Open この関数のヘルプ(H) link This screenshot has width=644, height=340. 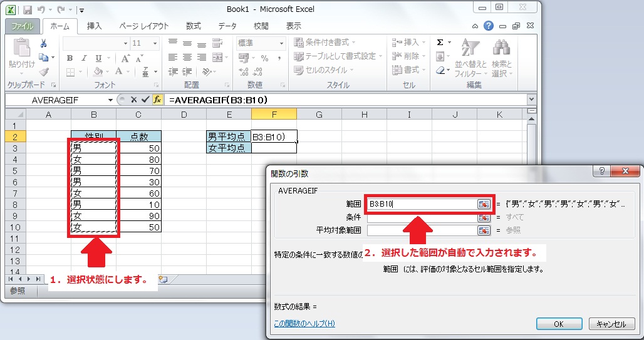click(x=304, y=324)
